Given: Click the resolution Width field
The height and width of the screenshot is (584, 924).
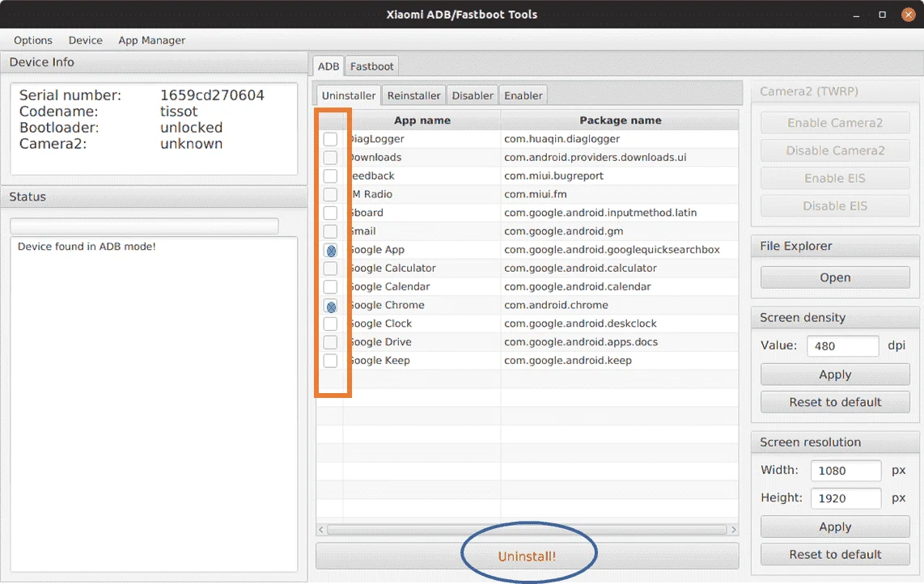Looking at the screenshot, I should tap(846, 470).
